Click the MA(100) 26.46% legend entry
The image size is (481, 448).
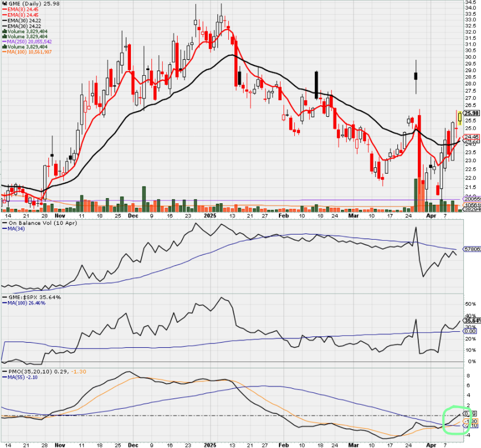coord(24,303)
